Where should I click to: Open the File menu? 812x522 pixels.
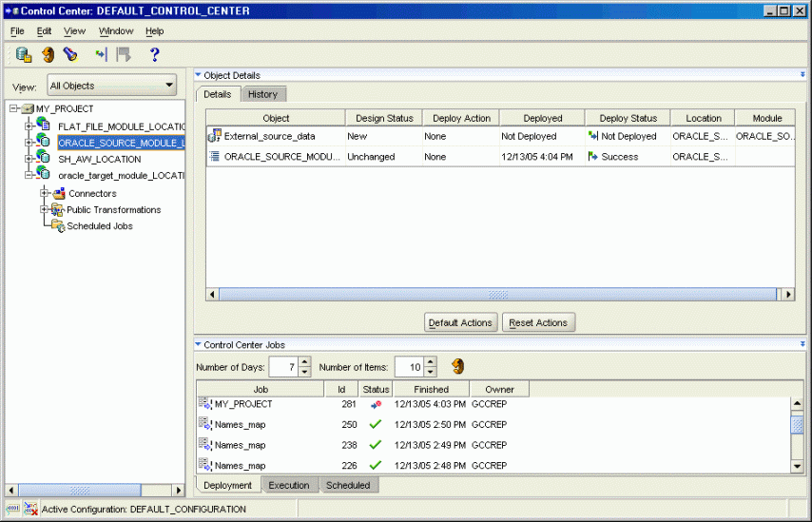click(17, 31)
